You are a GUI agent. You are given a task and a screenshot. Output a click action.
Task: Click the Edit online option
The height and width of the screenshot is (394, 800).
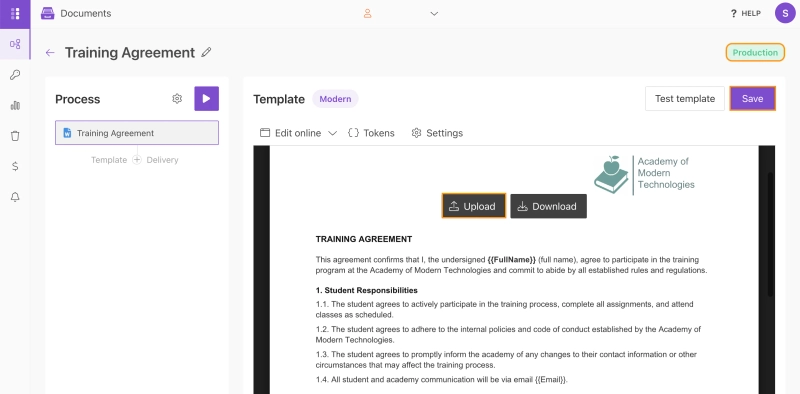(291, 133)
